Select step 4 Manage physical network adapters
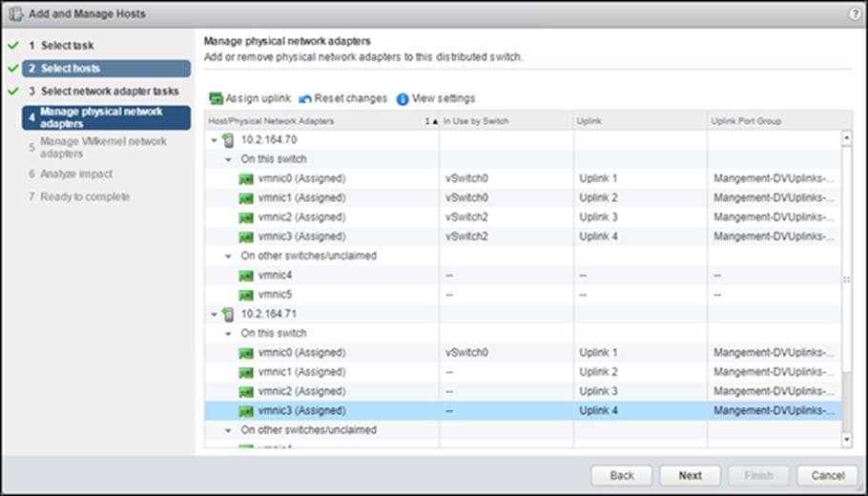The image size is (868, 496). [106, 118]
